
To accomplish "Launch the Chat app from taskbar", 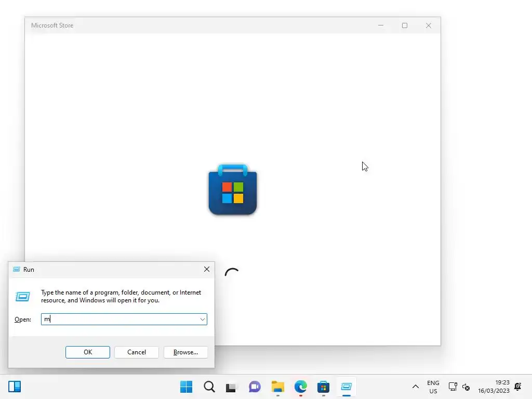I will [x=255, y=387].
